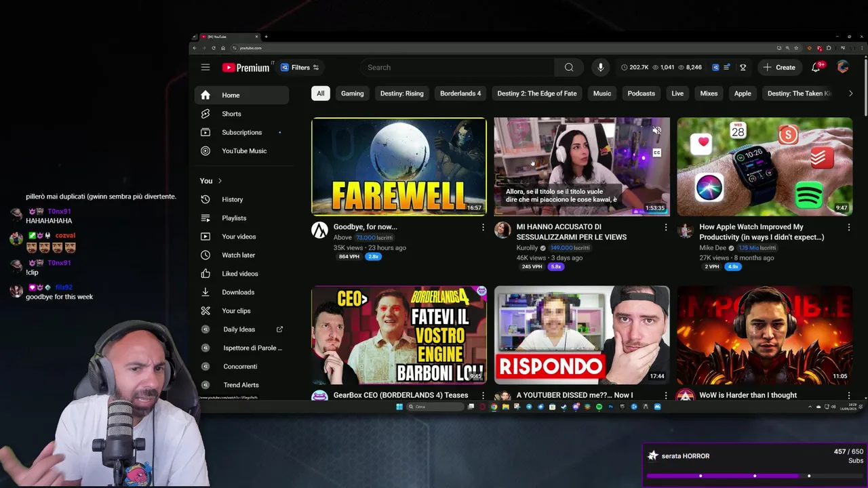Select the Borderlands 4 chip
This screenshot has width=868, height=488.
(x=460, y=94)
